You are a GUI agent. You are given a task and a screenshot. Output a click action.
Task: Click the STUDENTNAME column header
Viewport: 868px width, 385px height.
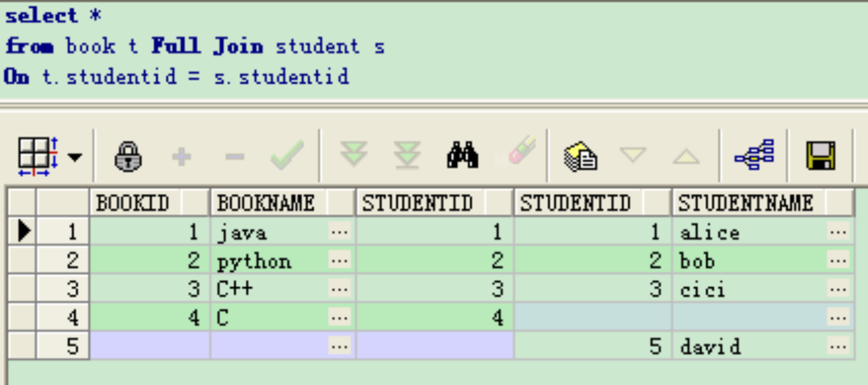click(x=763, y=203)
